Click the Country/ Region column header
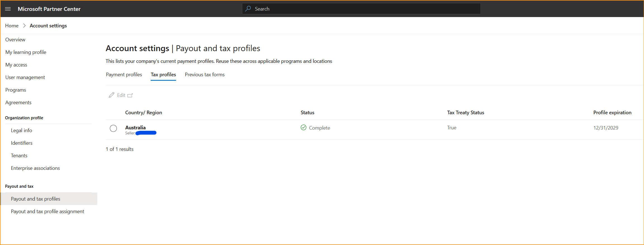This screenshot has height=245, width=644. click(x=144, y=113)
